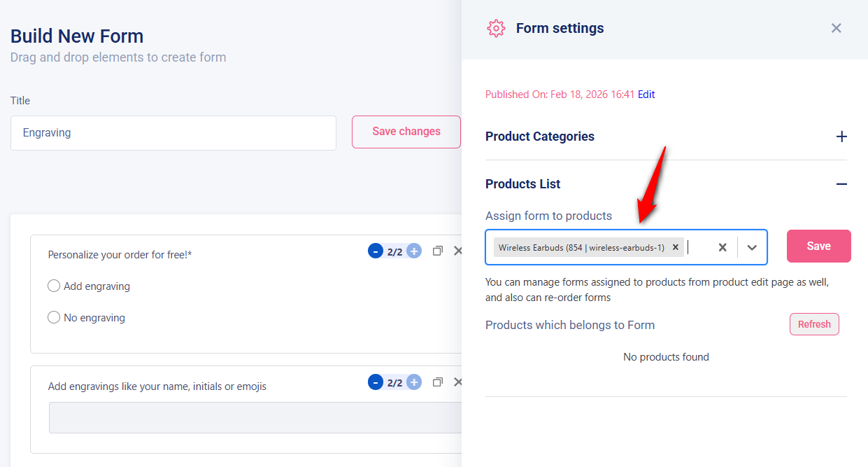Image resolution: width=868 pixels, height=467 pixels.
Task: Click the Form settings gear icon
Action: pyautogui.click(x=496, y=28)
